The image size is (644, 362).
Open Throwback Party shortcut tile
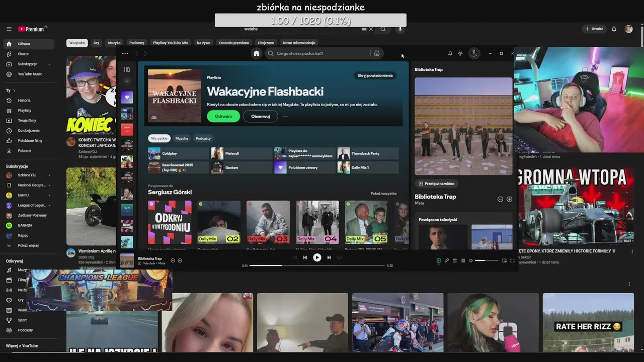point(368,153)
